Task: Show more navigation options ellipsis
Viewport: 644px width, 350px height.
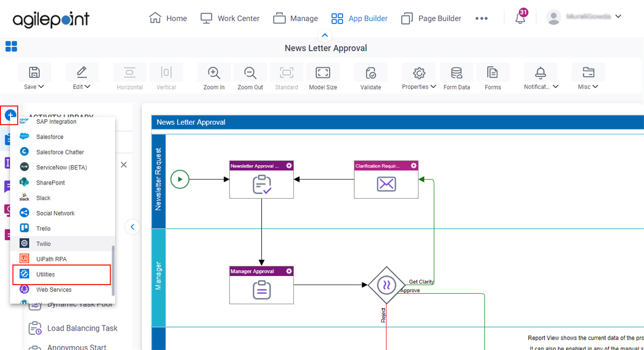Action: click(x=481, y=18)
